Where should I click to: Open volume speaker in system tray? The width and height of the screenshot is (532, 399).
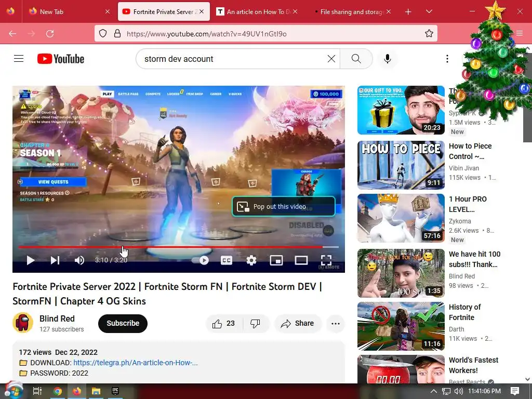click(458, 391)
